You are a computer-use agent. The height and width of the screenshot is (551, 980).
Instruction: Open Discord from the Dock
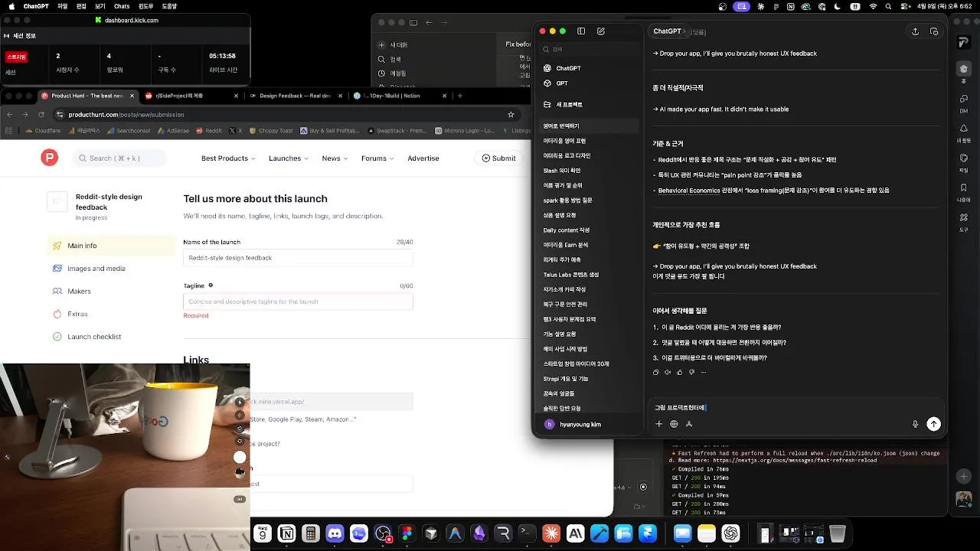335,533
